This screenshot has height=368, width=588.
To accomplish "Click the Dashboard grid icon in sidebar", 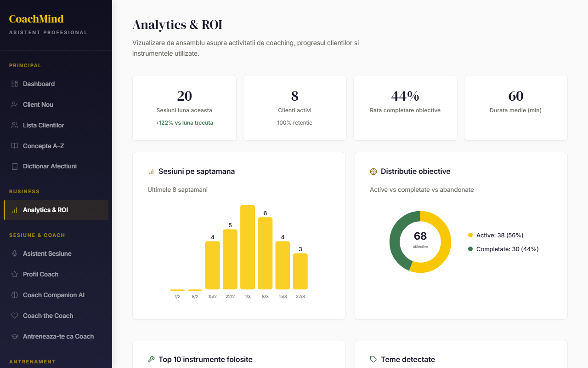I will 15,84.
